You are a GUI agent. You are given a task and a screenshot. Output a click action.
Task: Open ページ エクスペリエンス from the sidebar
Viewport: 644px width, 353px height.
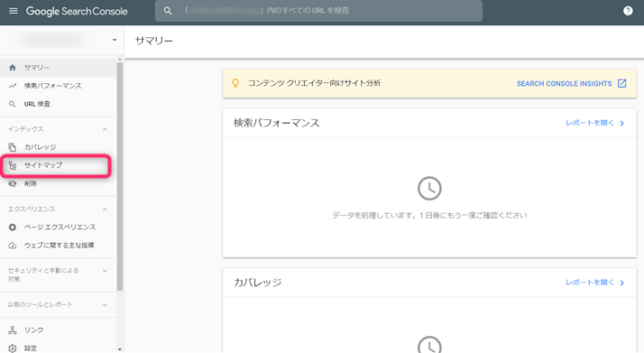coord(58,228)
